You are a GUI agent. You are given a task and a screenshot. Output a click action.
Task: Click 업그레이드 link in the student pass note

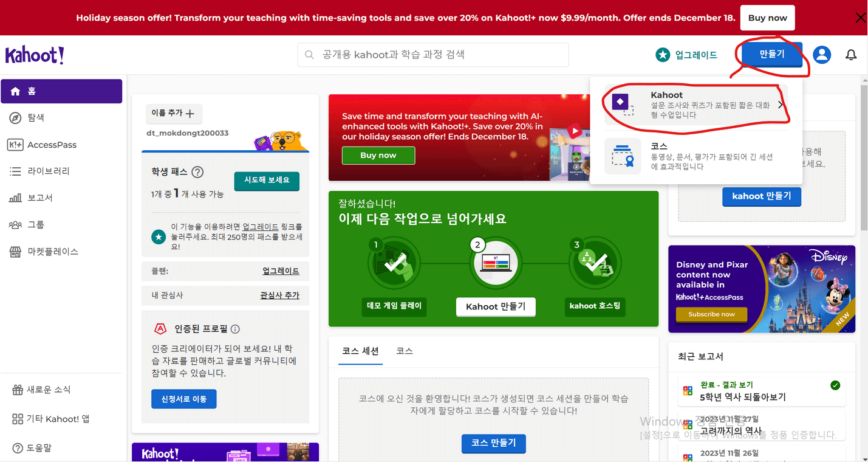click(260, 227)
